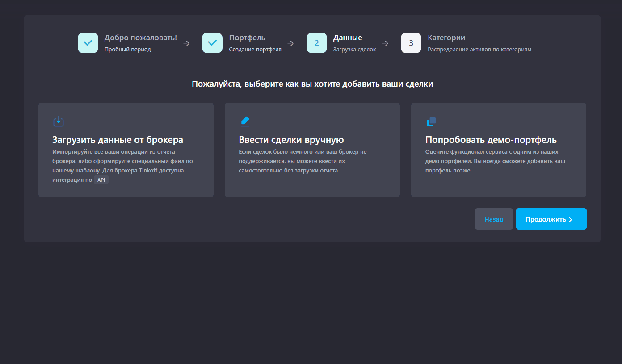Click the checkmark icon for Портфель step
This screenshot has height=364, width=622.
click(x=212, y=43)
